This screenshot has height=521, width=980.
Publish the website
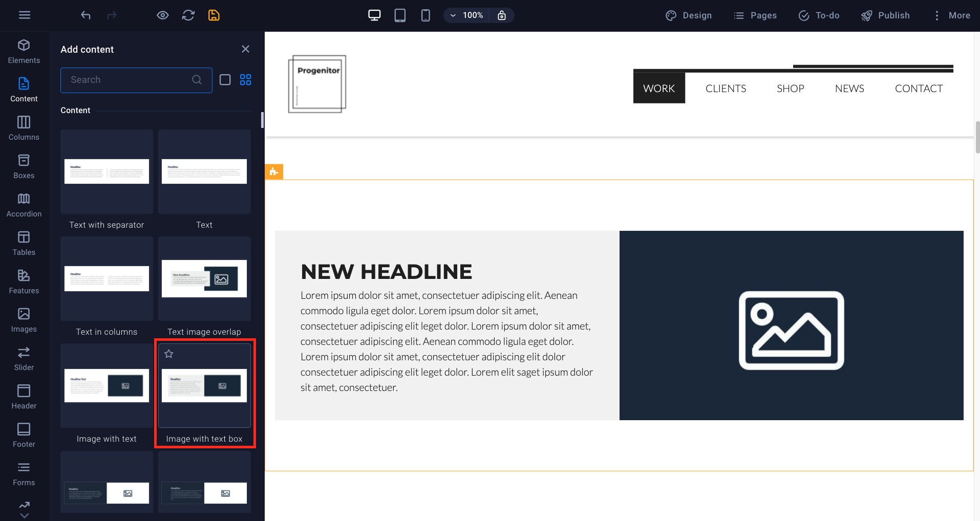tap(886, 15)
